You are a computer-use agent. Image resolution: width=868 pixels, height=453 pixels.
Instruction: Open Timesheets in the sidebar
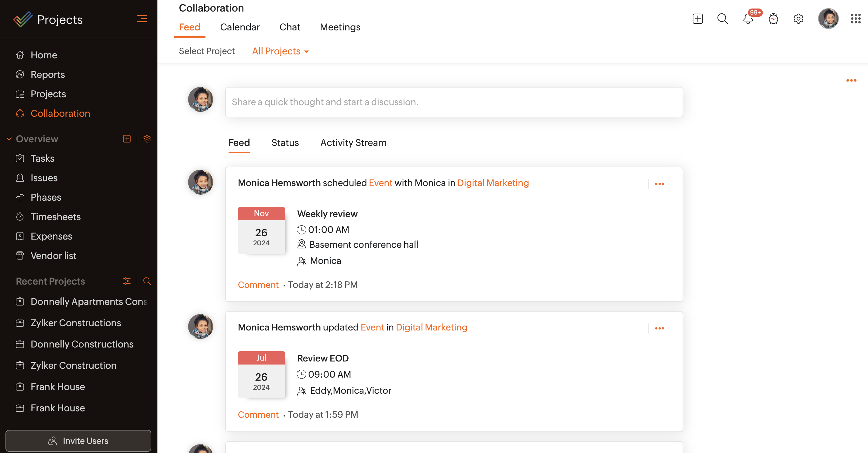click(x=56, y=217)
